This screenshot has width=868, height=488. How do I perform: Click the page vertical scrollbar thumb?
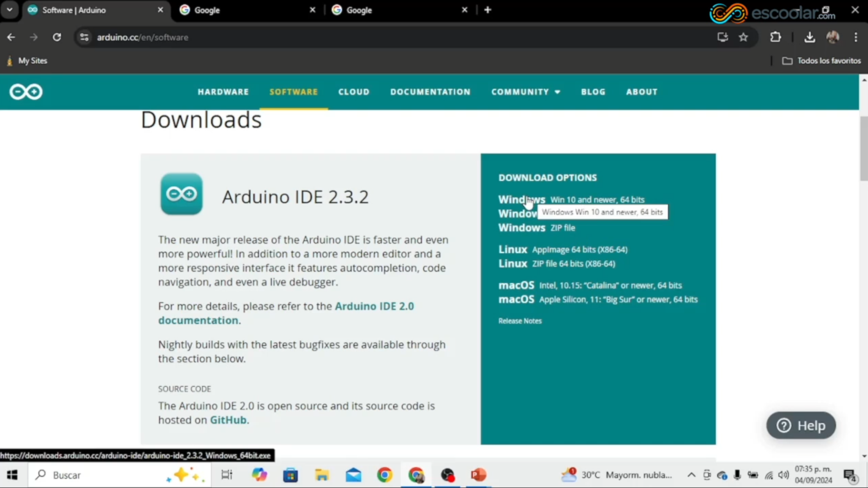point(864,149)
